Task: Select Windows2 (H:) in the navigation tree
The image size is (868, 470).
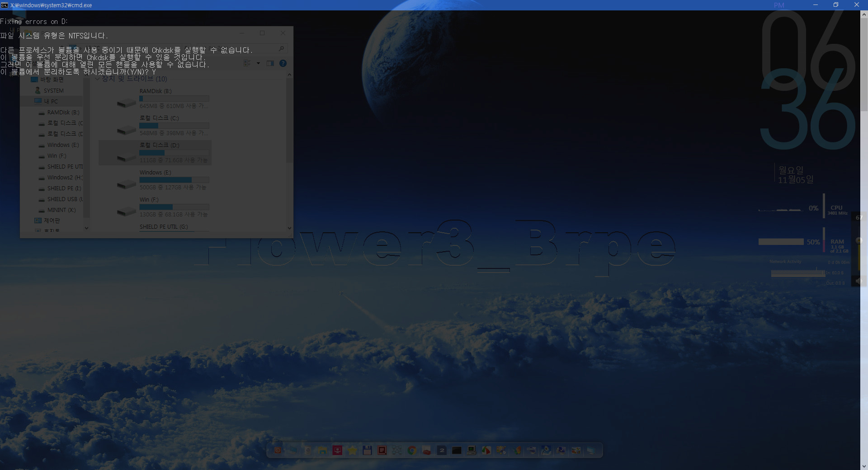Action: [61, 177]
